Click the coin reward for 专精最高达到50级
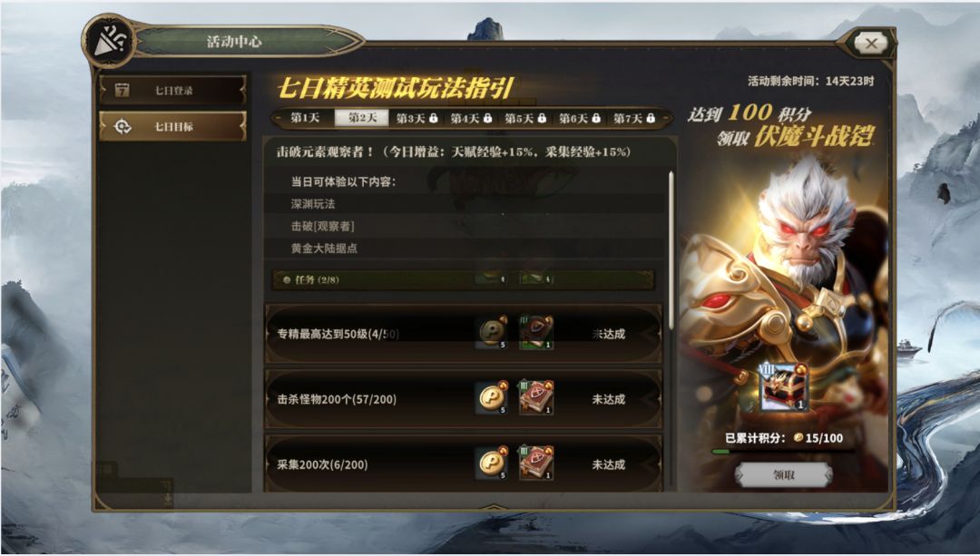Screen dimensions: 980x556 pyautogui.click(x=491, y=332)
